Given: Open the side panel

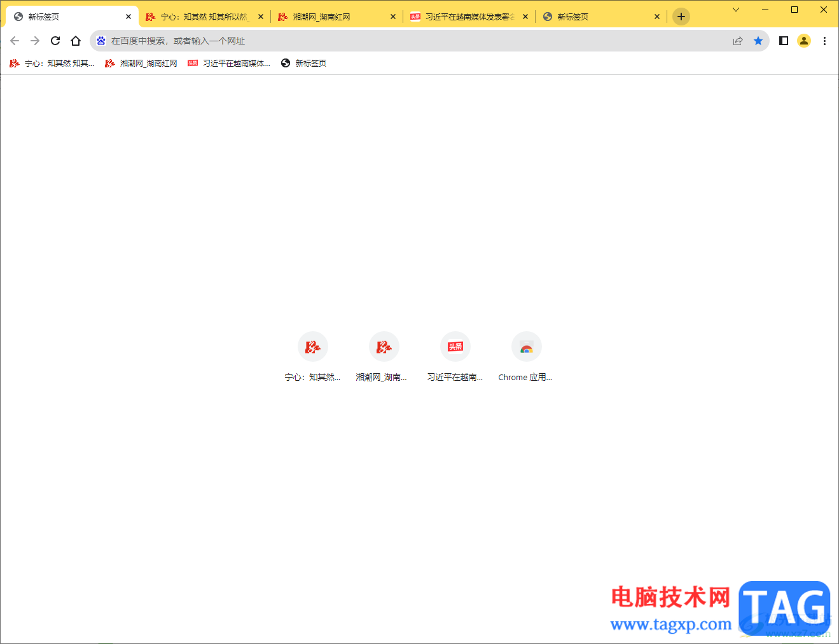Looking at the screenshot, I should (784, 41).
